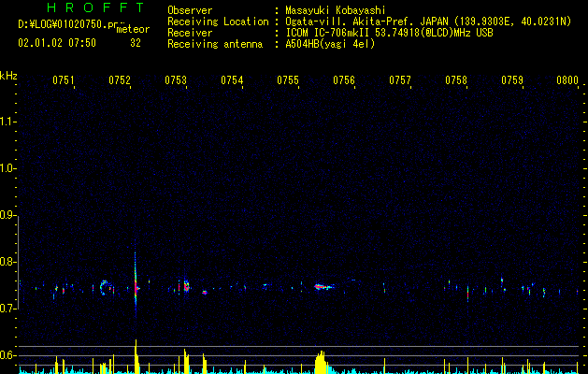Viewport: 588px width, 374px height.
Task: Click the tallest yellow power spike after 0752
Action: tap(136, 356)
